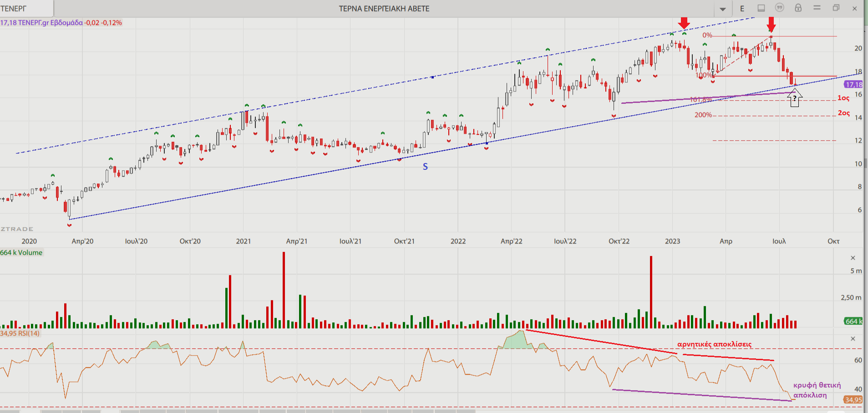Select the '1ος' target annotation
Screen dimensions: 868x413
(x=843, y=98)
